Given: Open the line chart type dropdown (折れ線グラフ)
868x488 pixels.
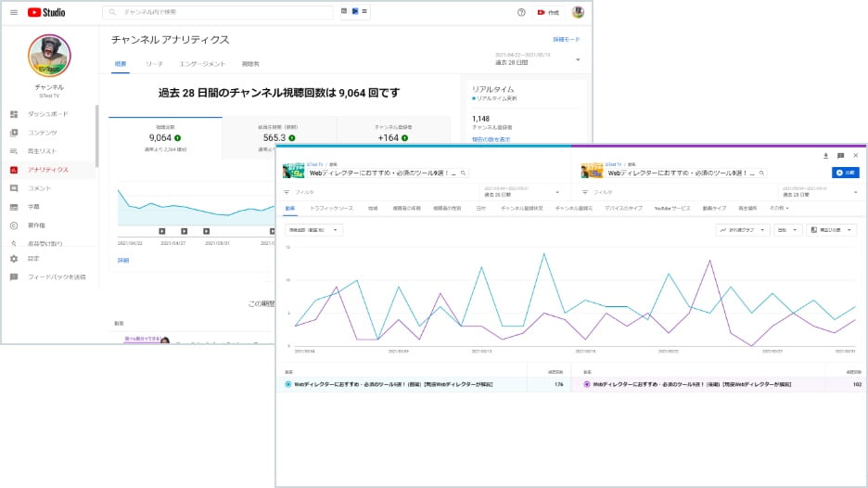Looking at the screenshot, I should point(742,229).
